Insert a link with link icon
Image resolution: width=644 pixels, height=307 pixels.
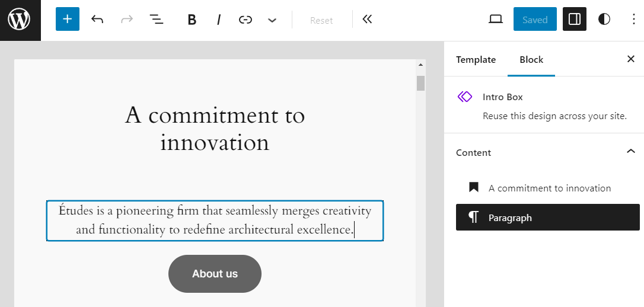tap(245, 20)
